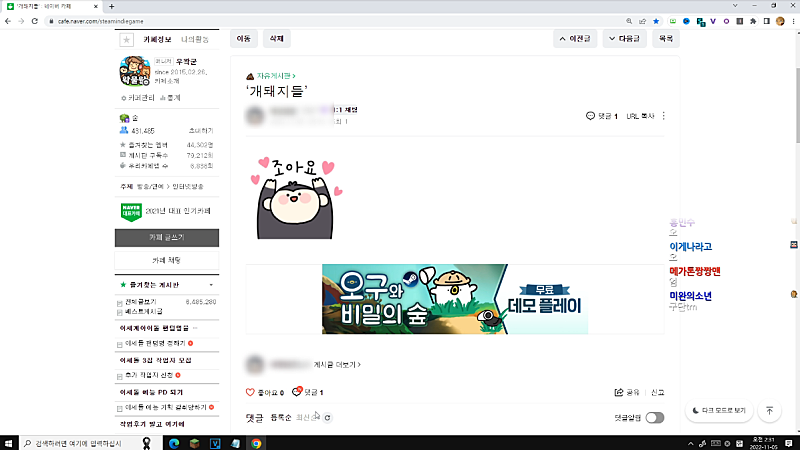The height and width of the screenshot is (450, 800).
Task: Click the share page icon in address bar
Action: pyautogui.click(x=642, y=21)
